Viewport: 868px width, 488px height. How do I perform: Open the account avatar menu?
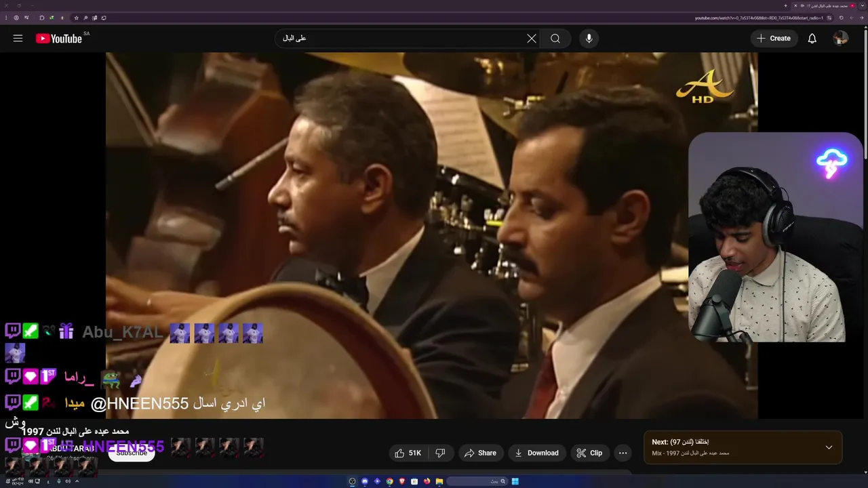coord(840,39)
